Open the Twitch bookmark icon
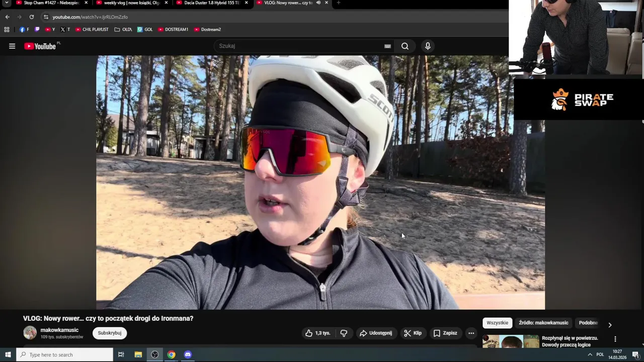Image resolution: width=644 pixels, height=362 pixels. pyautogui.click(x=37, y=30)
